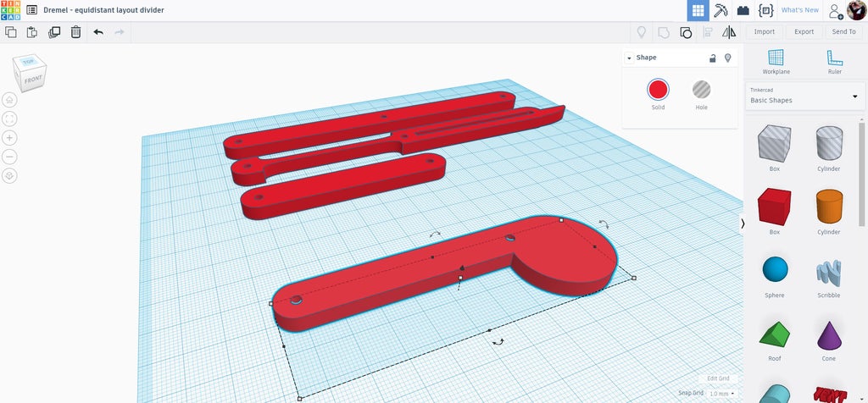
Task: Pick the red Text shape
Action: (x=829, y=395)
